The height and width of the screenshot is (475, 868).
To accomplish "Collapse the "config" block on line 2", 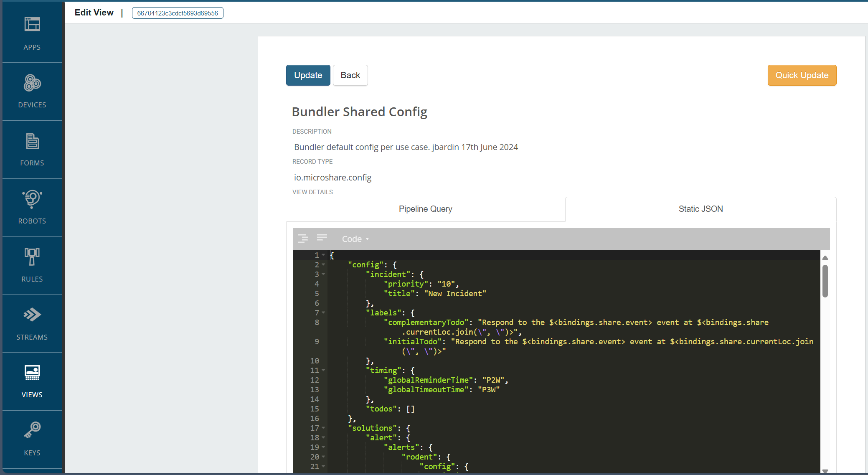I will 323,264.
